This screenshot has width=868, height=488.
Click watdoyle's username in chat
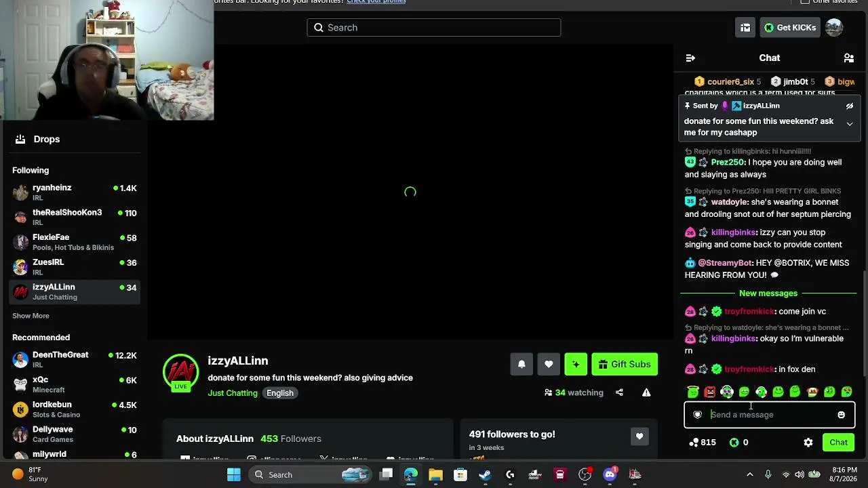pyautogui.click(x=729, y=202)
